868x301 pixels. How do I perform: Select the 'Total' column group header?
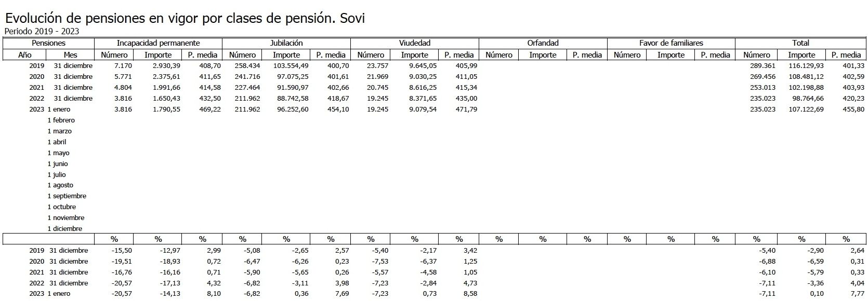coord(801,43)
